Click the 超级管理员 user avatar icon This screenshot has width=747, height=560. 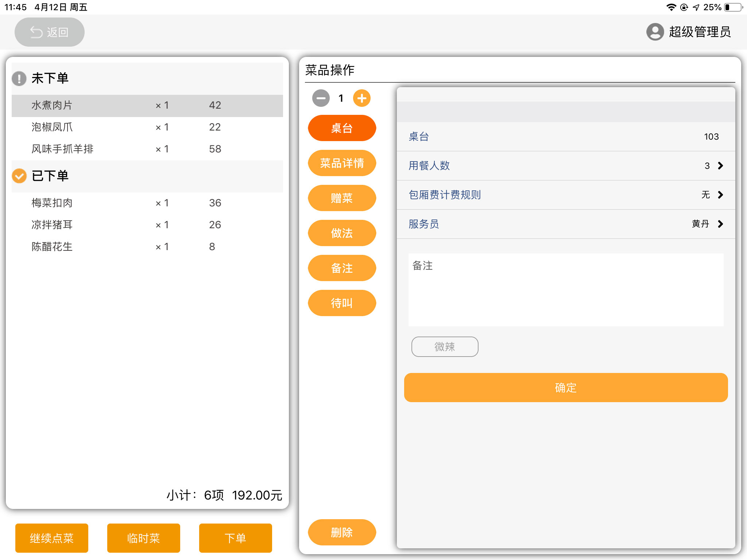[655, 32]
